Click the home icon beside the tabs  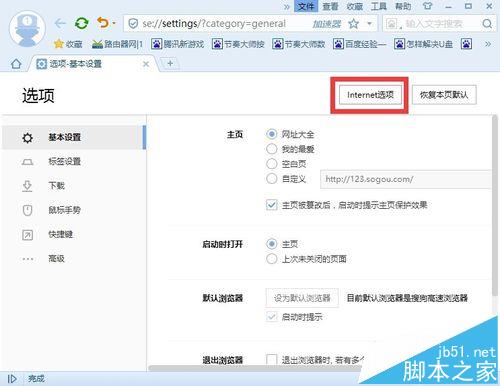tap(16, 64)
